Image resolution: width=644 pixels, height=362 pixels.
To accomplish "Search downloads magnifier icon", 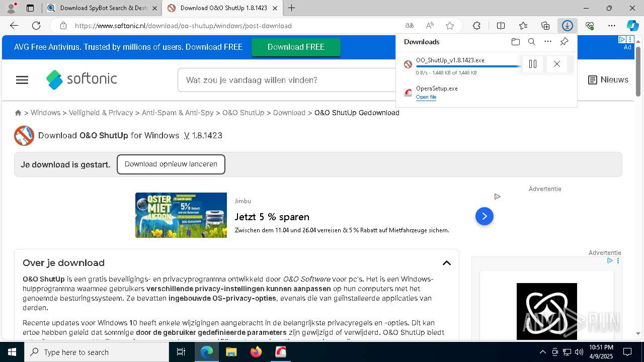I will [x=531, y=42].
